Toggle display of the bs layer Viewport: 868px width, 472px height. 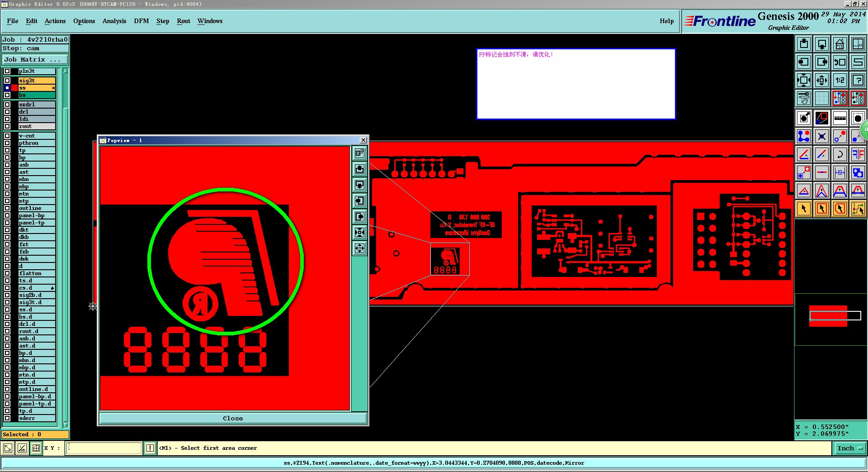(x=7, y=95)
